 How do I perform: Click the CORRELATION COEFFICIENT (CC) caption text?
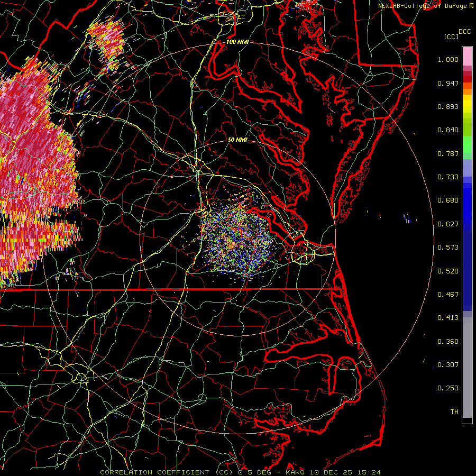tap(166, 472)
